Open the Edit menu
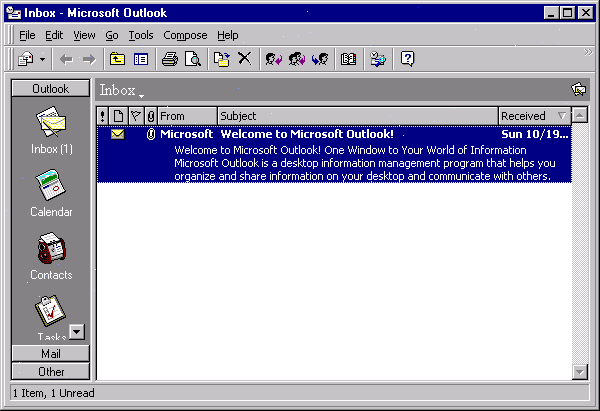This screenshot has width=600, height=411. [x=54, y=35]
